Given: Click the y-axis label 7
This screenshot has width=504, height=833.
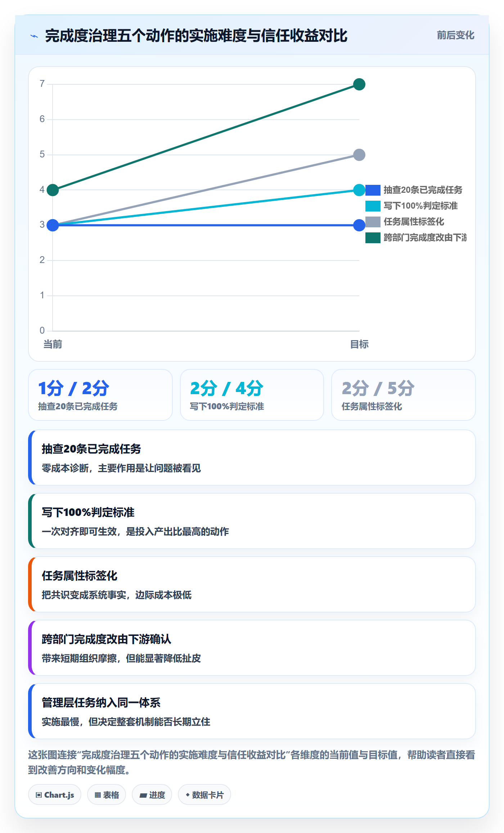Looking at the screenshot, I should 42,84.
